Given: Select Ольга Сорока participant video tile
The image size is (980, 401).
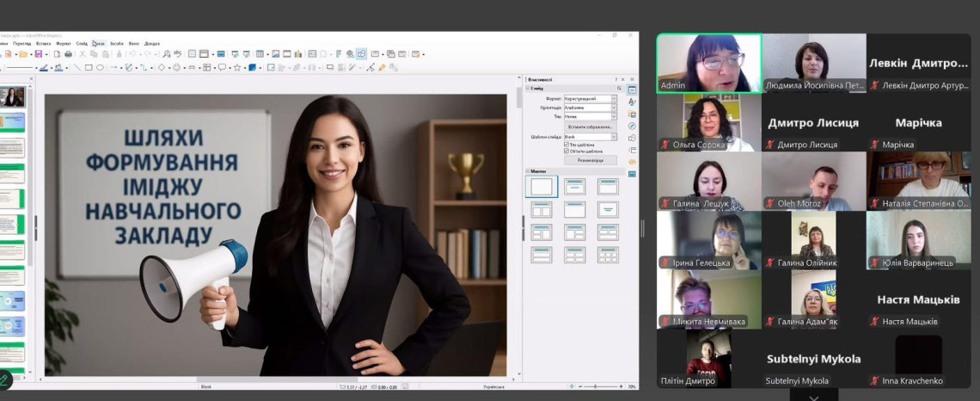Looking at the screenshot, I should point(708,122).
